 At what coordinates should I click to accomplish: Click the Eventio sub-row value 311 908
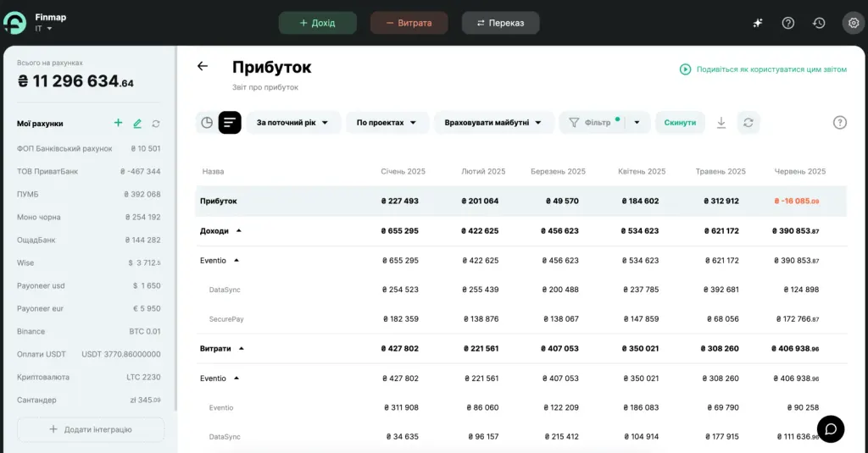pos(401,407)
